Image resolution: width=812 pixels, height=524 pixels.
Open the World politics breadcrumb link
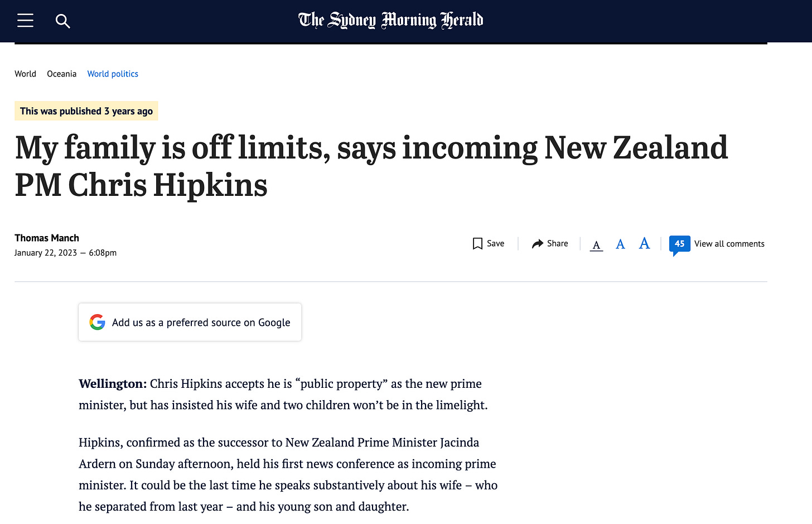(x=113, y=74)
